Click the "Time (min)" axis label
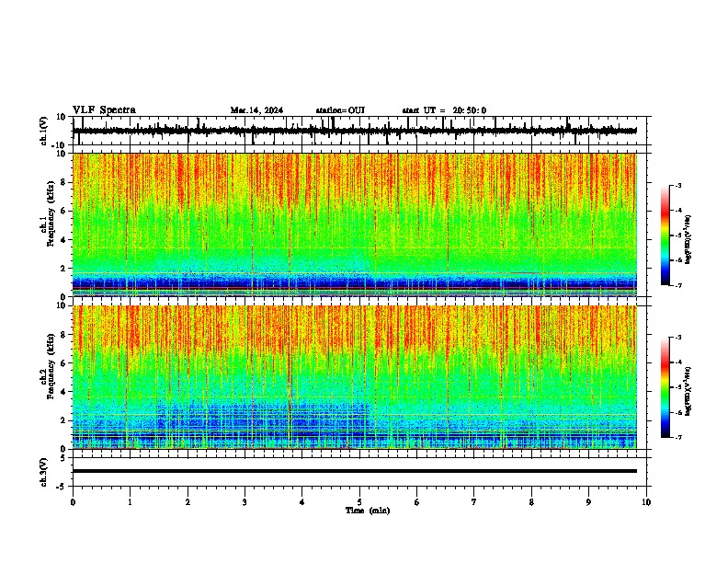Image resolution: width=728 pixels, height=563 pixels. pyautogui.click(x=368, y=511)
